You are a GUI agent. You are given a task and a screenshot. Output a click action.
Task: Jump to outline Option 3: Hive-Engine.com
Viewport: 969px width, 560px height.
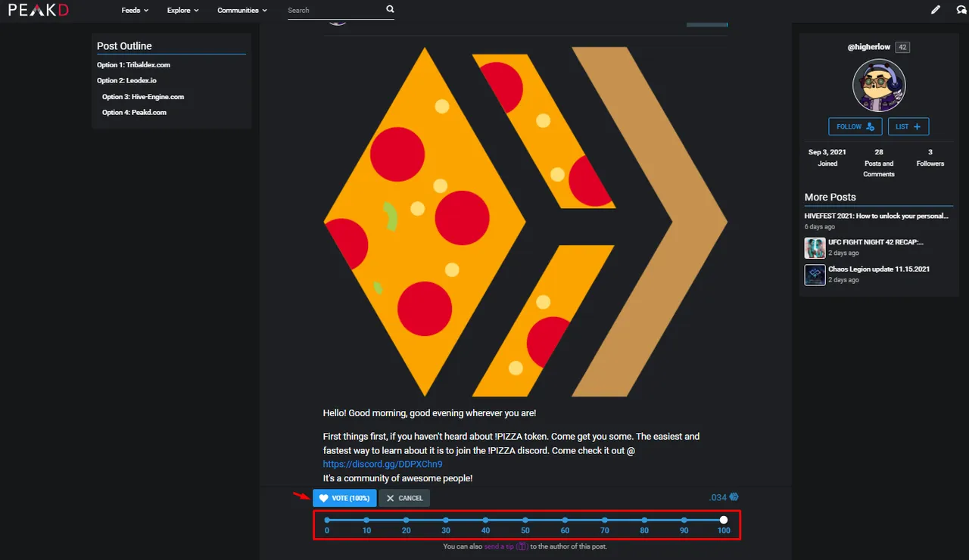(x=143, y=97)
